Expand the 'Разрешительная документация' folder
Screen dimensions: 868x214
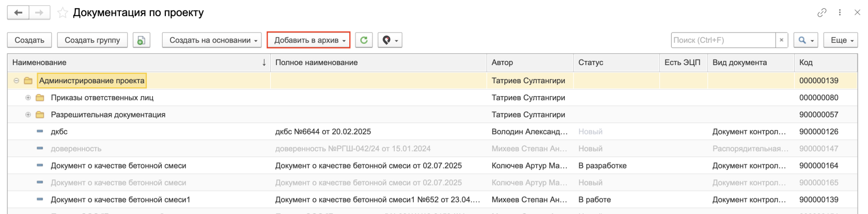[x=28, y=115]
